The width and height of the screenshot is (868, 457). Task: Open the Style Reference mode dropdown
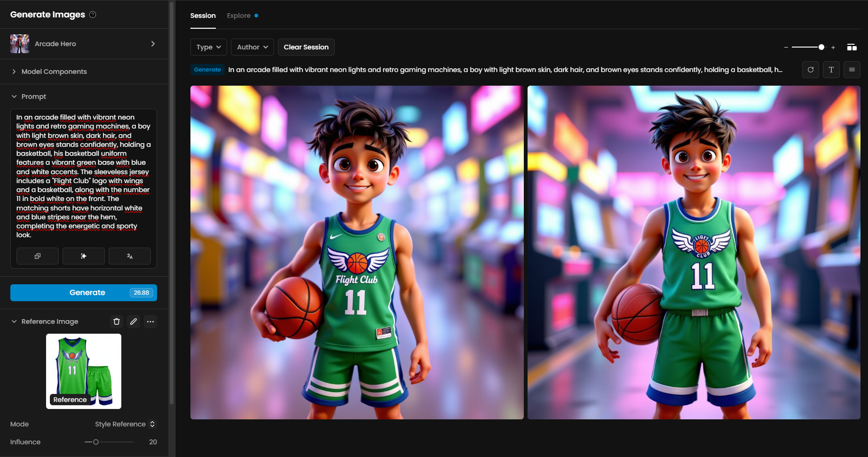point(125,424)
